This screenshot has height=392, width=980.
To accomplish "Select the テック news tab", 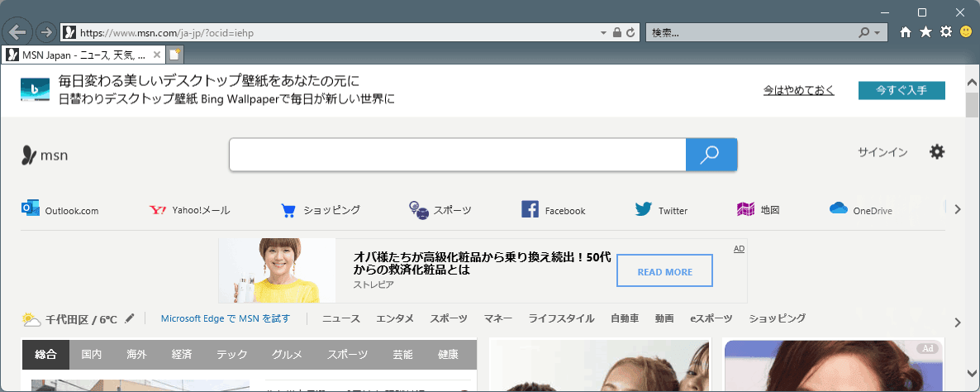I will [232, 355].
